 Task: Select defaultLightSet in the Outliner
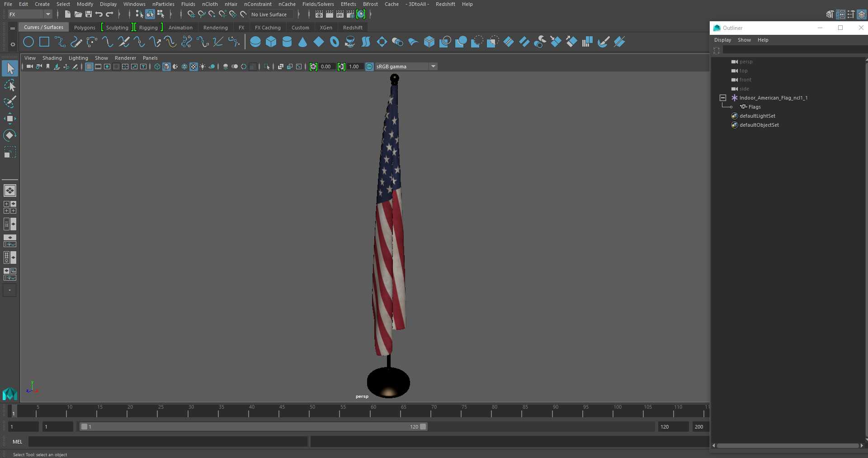click(x=757, y=116)
